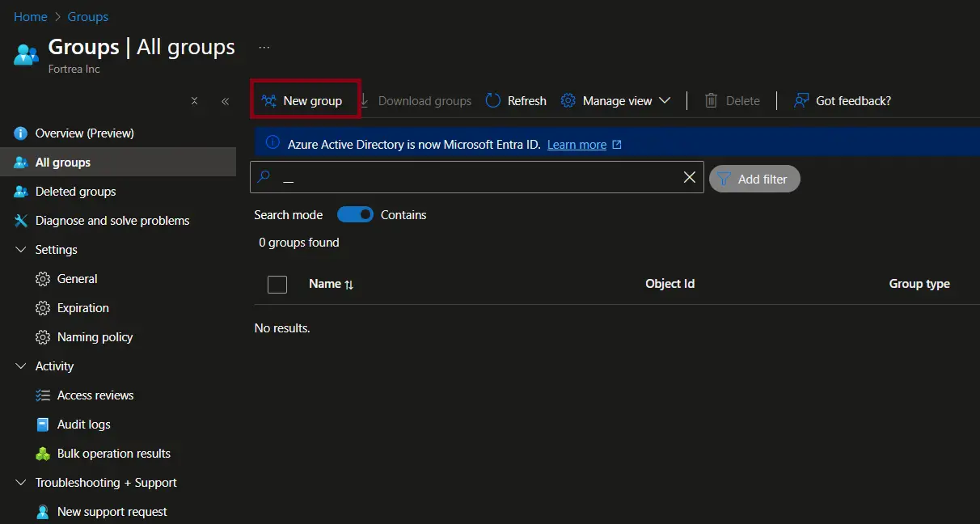Screen dimensions: 980x524
Task: Collapse the Settings section
Action: click(20, 249)
